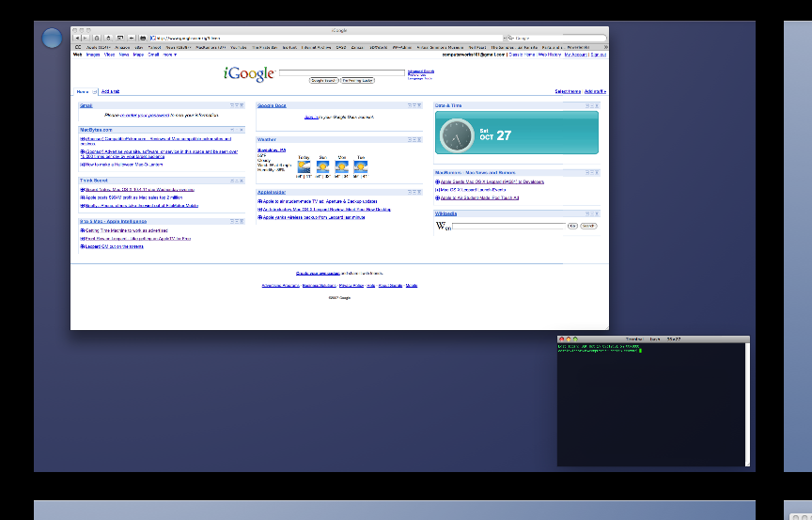The width and height of the screenshot is (812, 520).
Task: Open the Classic Home link
Action: tap(522, 55)
